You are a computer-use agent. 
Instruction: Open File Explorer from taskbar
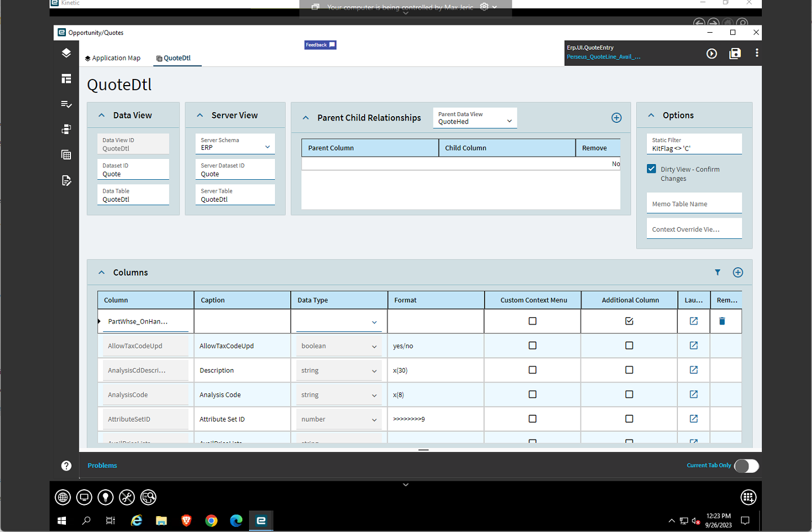tap(161, 521)
